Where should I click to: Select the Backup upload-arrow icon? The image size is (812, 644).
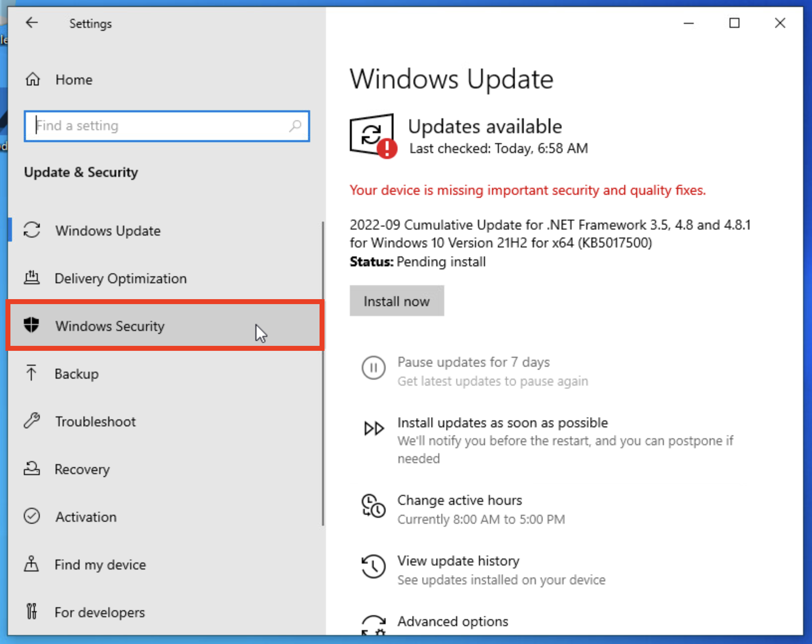tap(31, 373)
